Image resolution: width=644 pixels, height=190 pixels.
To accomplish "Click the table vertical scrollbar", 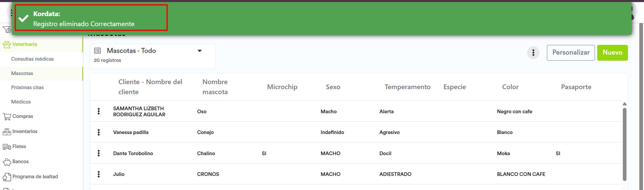I will (x=625, y=144).
